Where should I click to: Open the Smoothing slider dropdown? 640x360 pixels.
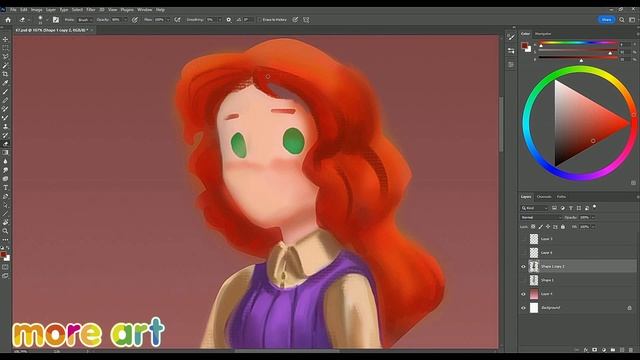click(x=220, y=20)
